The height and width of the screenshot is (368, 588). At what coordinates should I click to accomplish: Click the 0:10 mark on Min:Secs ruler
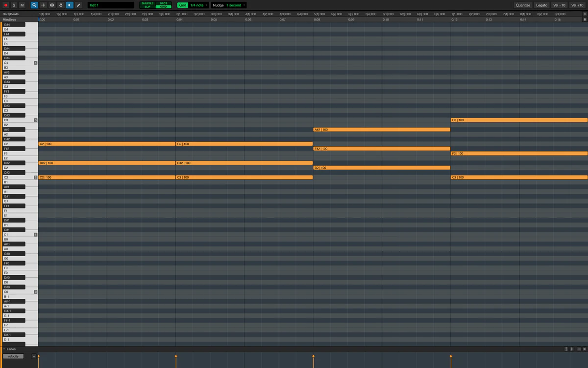click(x=386, y=19)
